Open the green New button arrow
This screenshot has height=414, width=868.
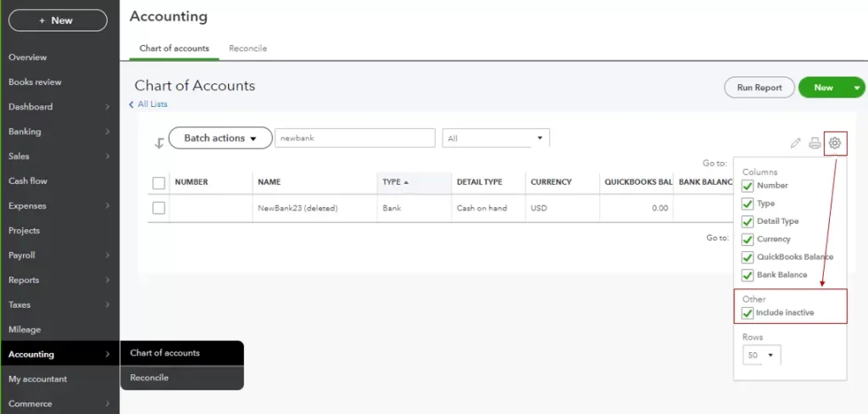858,87
